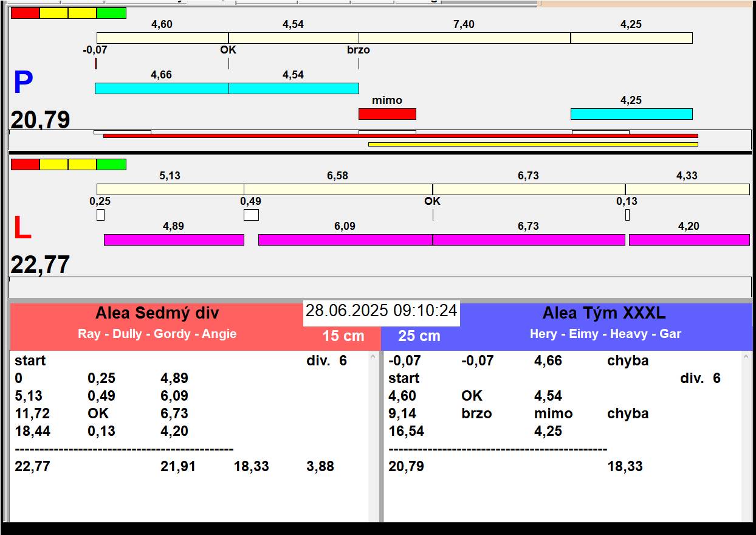Viewport: 756px width, 535px height.
Task: Select the red 'mimo' bar in lane P
Action: [387, 114]
